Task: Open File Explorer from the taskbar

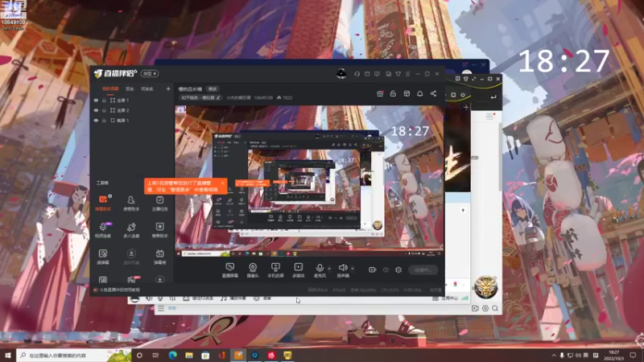Action: tap(189, 355)
